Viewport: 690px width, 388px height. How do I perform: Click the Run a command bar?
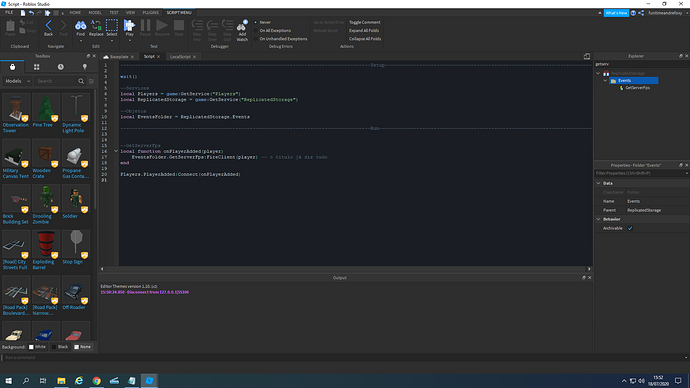click(x=345, y=358)
